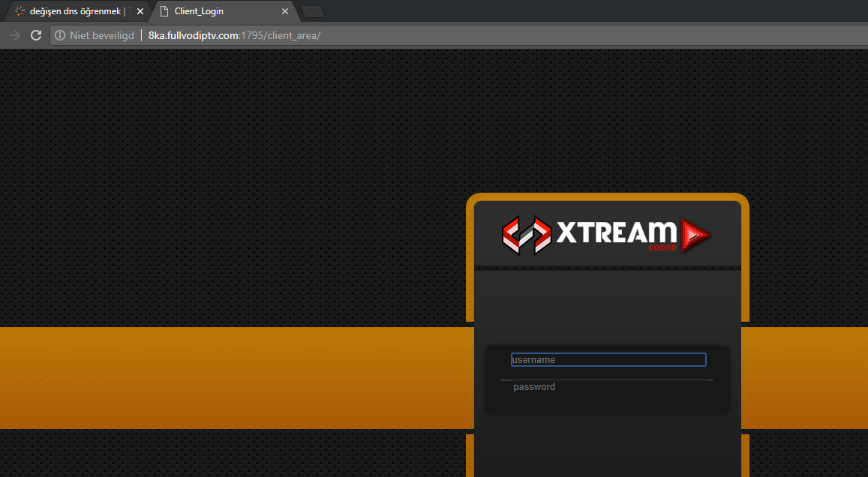
Task: Switch to the "değişen dns öğrenmek" tab
Action: (x=77, y=11)
